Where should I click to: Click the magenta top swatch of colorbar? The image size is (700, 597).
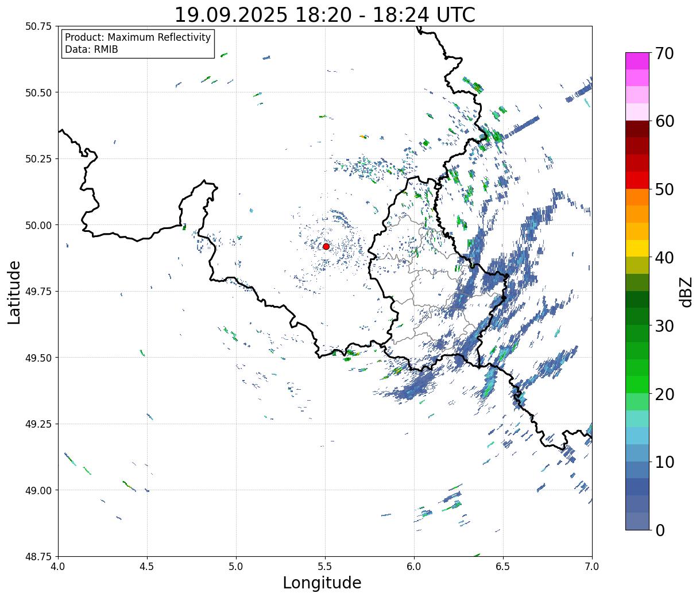click(x=637, y=61)
